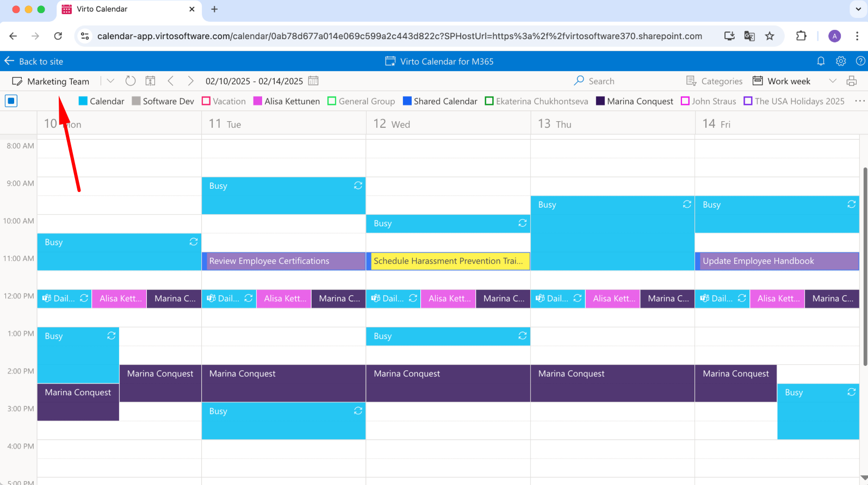Click the browser back arrow
Viewport: 868px width, 485px height.
point(13,36)
